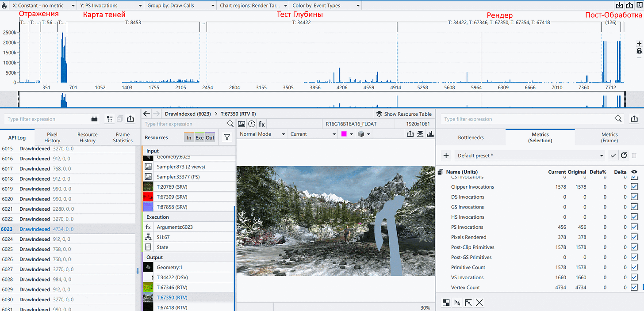
Task: Uncheck Clipper Invocations visibility checkbox
Action: coord(635,187)
